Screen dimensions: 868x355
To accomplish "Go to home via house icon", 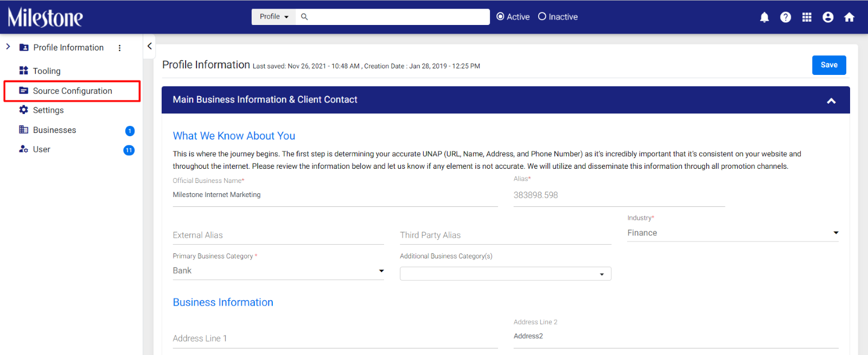I will coord(850,17).
